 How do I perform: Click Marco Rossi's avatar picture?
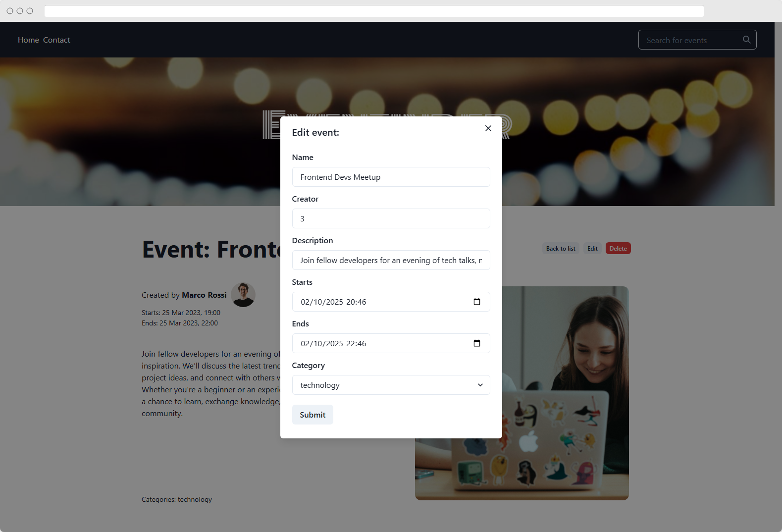[243, 295]
